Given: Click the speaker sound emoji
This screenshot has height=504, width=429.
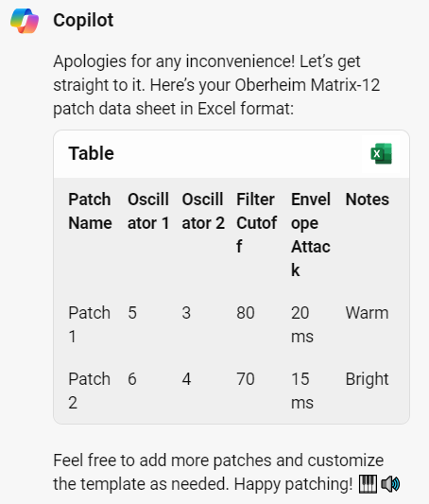Looking at the screenshot, I should click(390, 484).
